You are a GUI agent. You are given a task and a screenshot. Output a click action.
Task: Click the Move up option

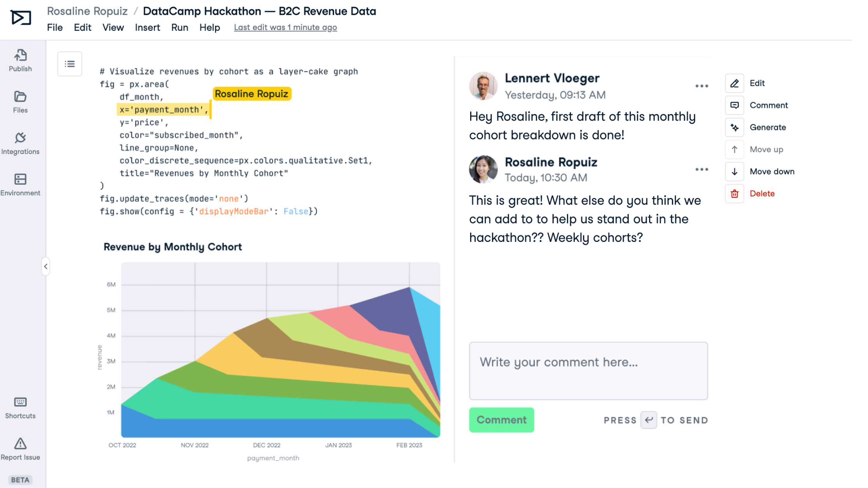pyautogui.click(x=766, y=149)
